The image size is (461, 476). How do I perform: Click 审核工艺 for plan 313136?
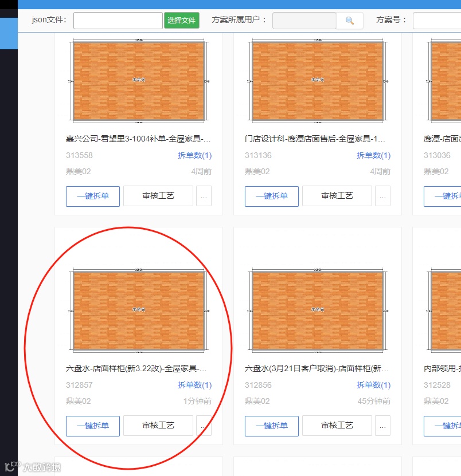(337, 196)
